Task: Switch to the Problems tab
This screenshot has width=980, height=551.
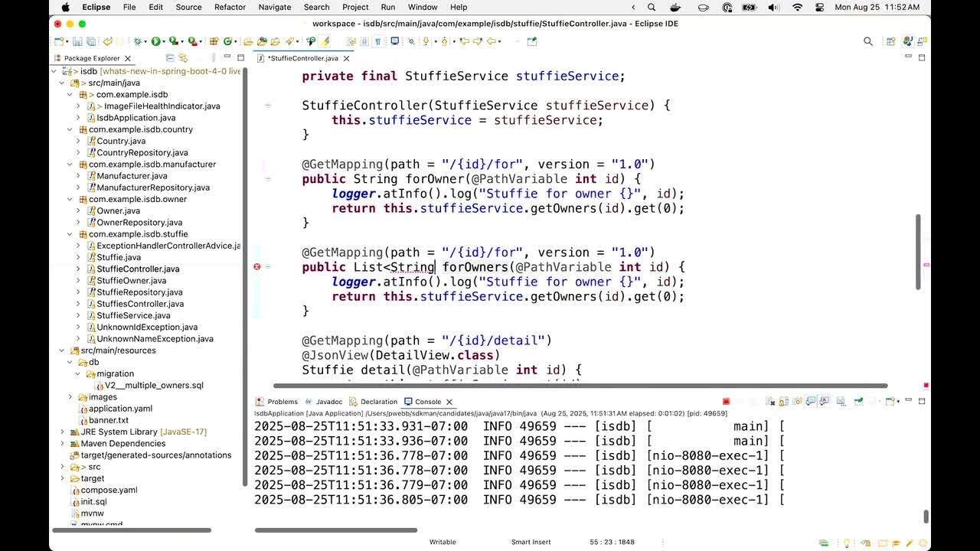Action: (282, 402)
